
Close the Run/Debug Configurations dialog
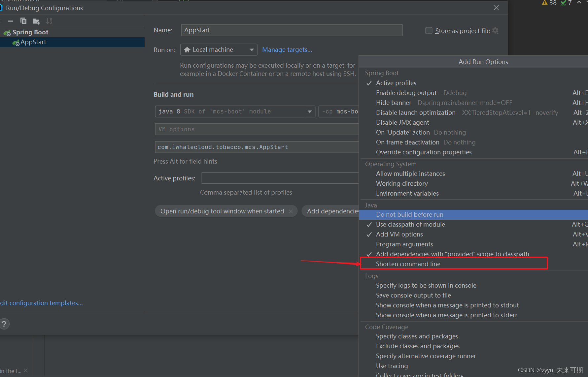tap(496, 8)
